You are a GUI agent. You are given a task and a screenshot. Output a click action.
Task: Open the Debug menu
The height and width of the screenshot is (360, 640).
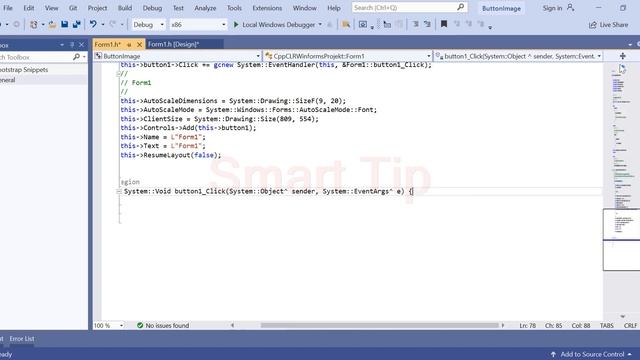(152, 8)
